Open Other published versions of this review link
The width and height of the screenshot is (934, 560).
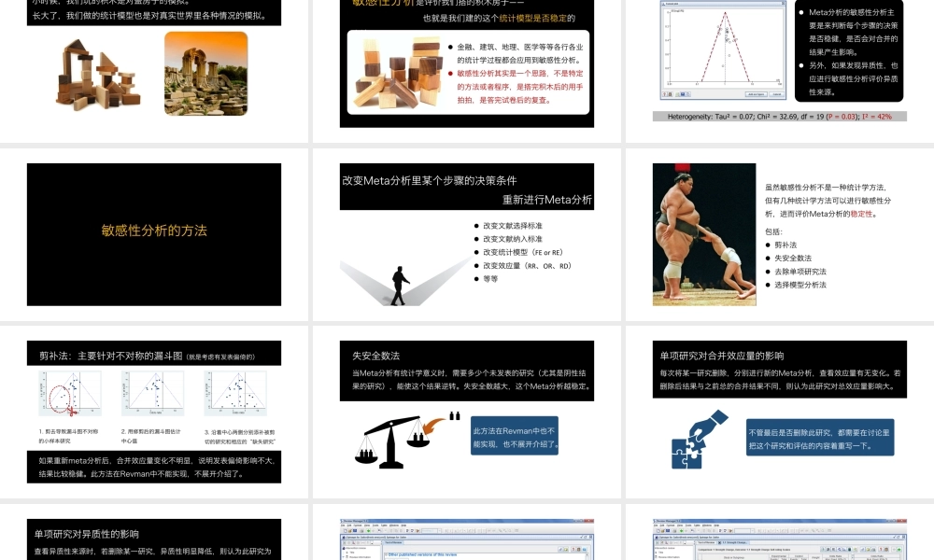point(420,554)
